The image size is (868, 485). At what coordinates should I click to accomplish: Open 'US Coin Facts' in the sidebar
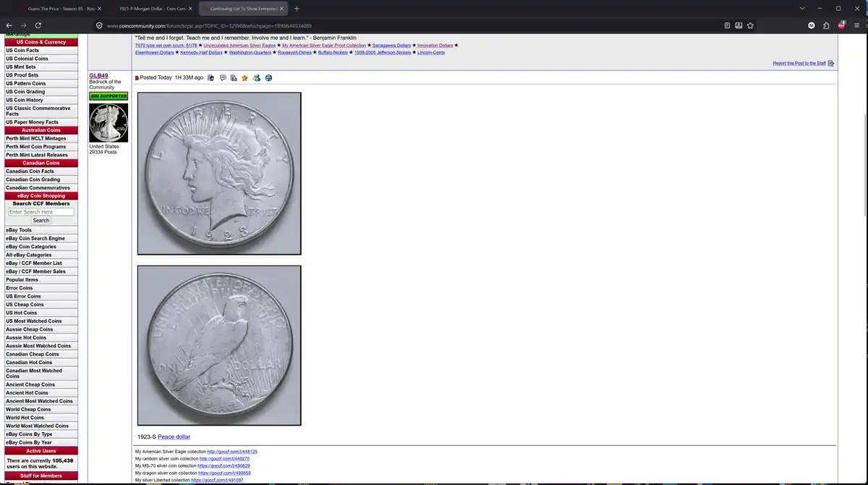pyautogui.click(x=41, y=50)
